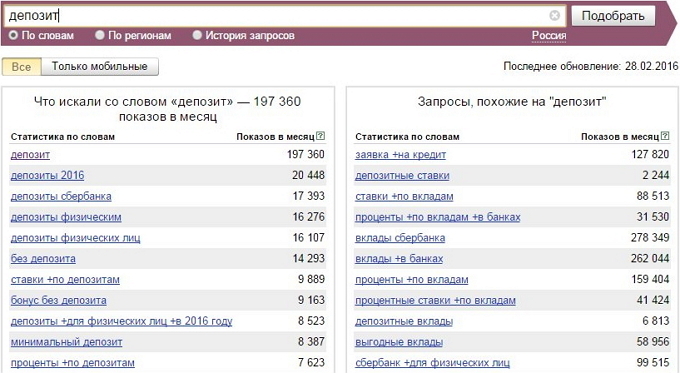The width and height of the screenshot is (680, 373).
Task: Select the 'История запросов' radio option
Action: (x=197, y=35)
